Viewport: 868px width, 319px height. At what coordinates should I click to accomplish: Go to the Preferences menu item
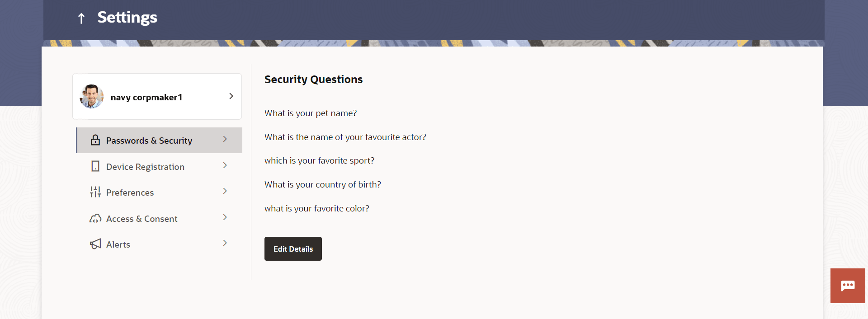(130, 192)
